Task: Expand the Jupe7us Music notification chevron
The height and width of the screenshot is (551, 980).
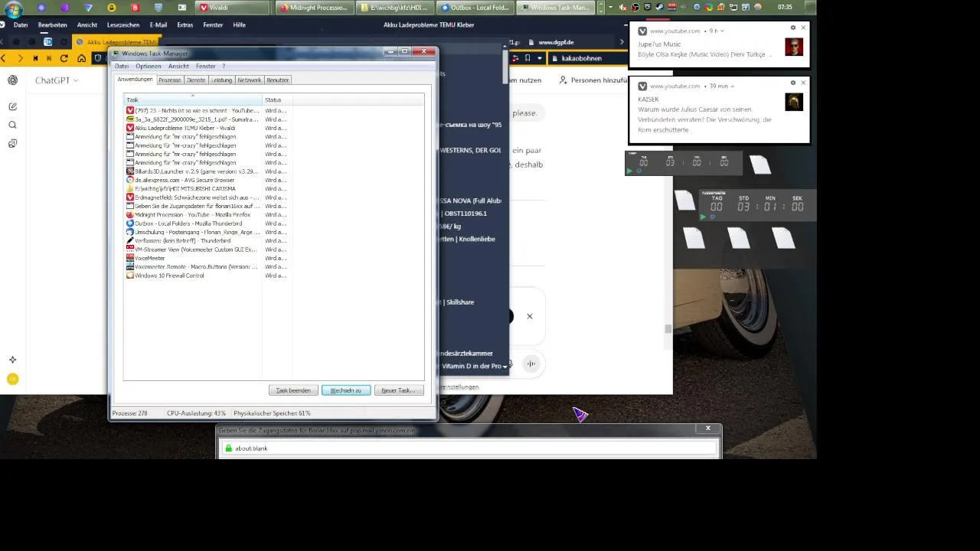Action: [x=723, y=31]
